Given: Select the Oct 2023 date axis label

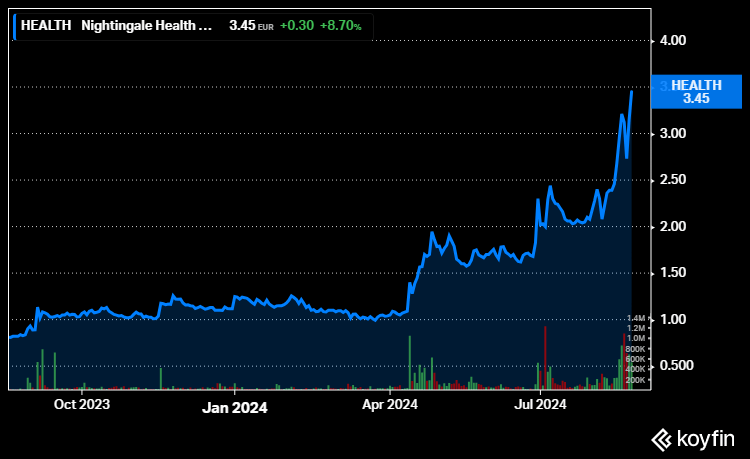Looking at the screenshot, I should click(82, 405).
